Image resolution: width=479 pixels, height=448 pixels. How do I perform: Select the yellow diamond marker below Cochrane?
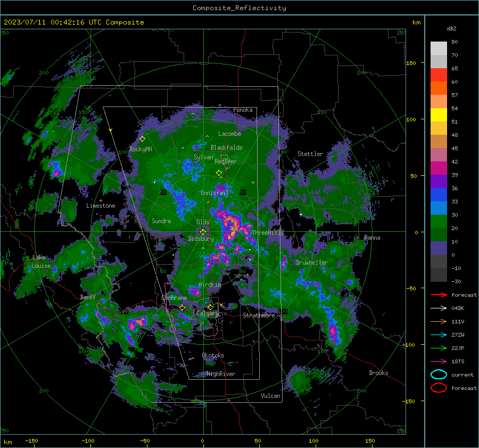[x=183, y=308]
